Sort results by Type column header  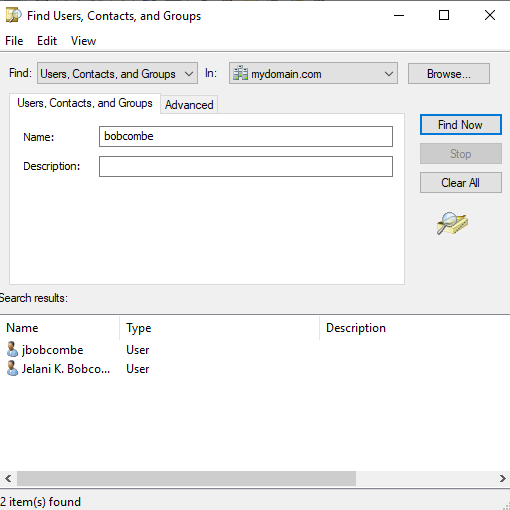(x=219, y=328)
